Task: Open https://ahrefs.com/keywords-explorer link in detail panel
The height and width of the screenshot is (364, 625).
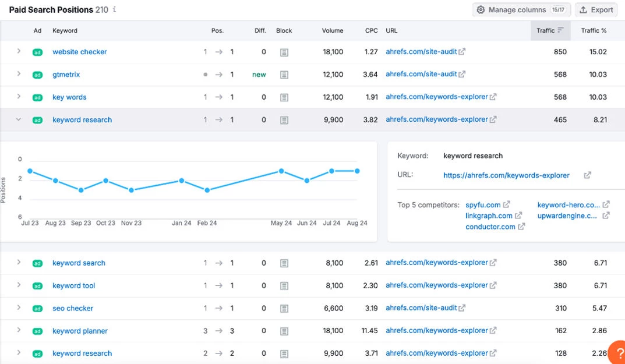Action: click(x=506, y=175)
